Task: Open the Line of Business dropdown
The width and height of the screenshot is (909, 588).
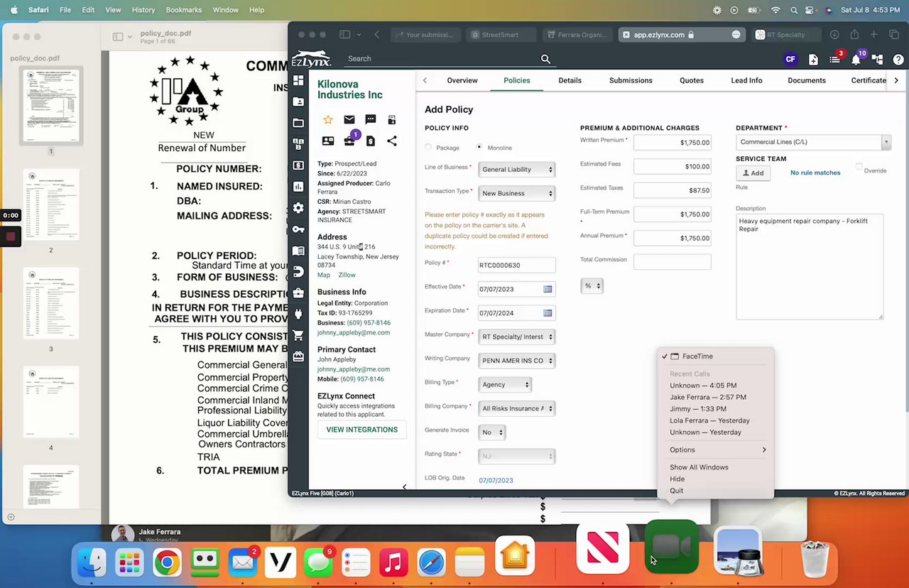Action: (x=516, y=170)
